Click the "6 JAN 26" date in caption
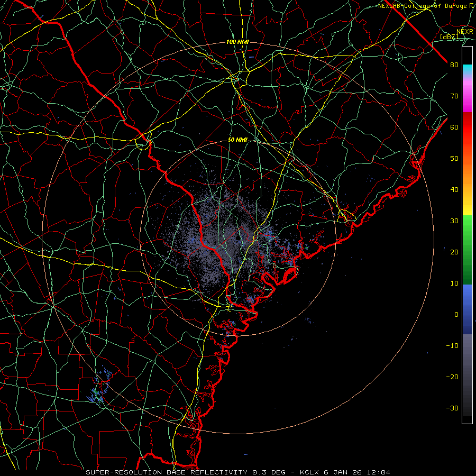This screenshot has height=476, width=476. 343,472
